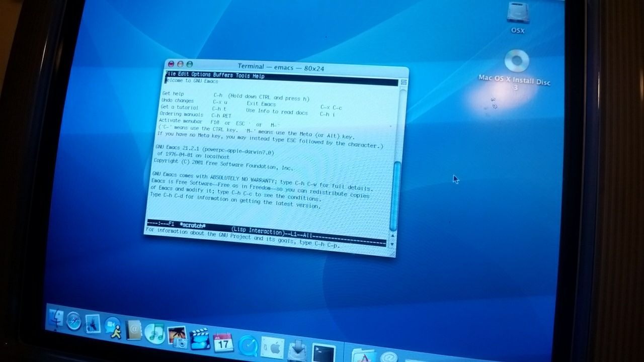
Task: Open the Mail stamp icon in Dock
Action: [x=93, y=324]
